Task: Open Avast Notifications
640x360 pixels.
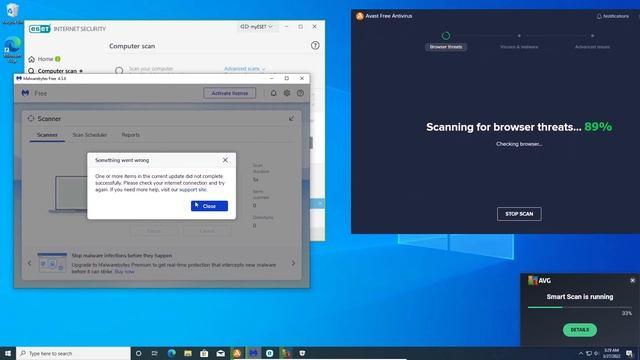Action: click(613, 16)
